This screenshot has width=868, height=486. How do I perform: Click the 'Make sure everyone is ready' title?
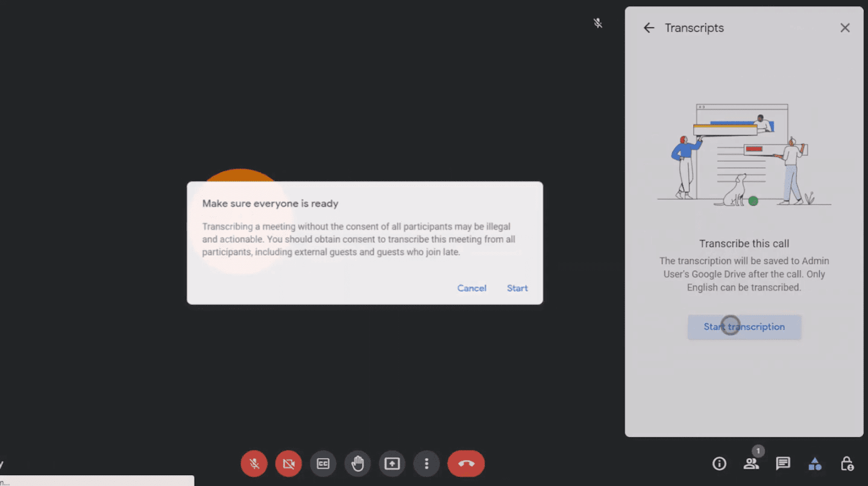click(x=270, y=203)
